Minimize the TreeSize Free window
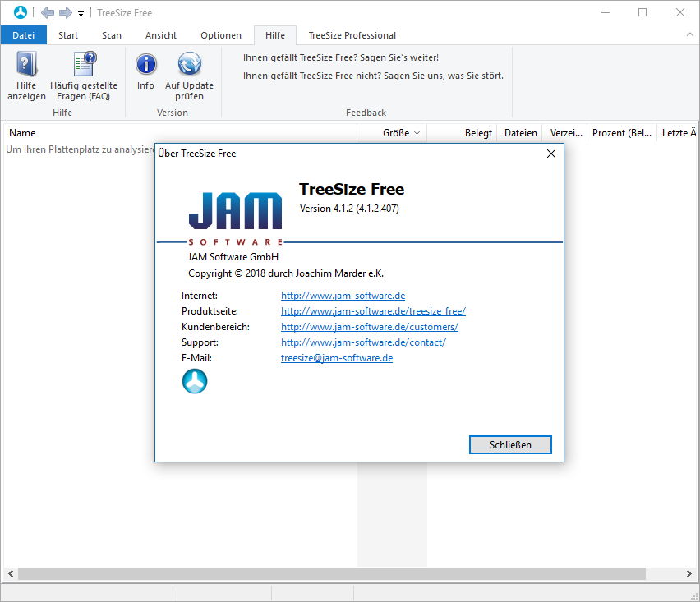Screen dimensions: 700x602 click(x=606, y=12)
